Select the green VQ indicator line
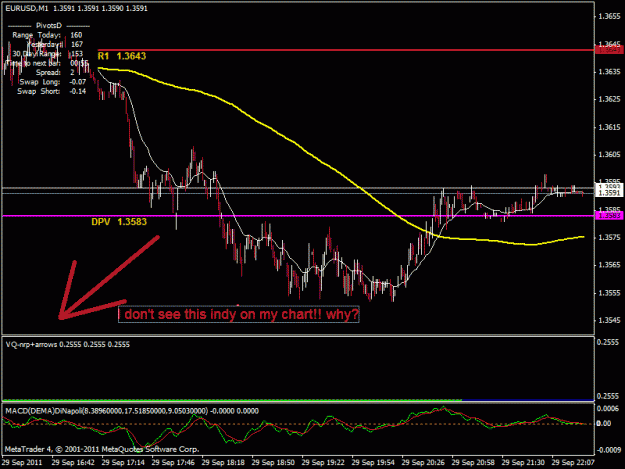This screenshot has height=469, width=625. coord(232,400)
